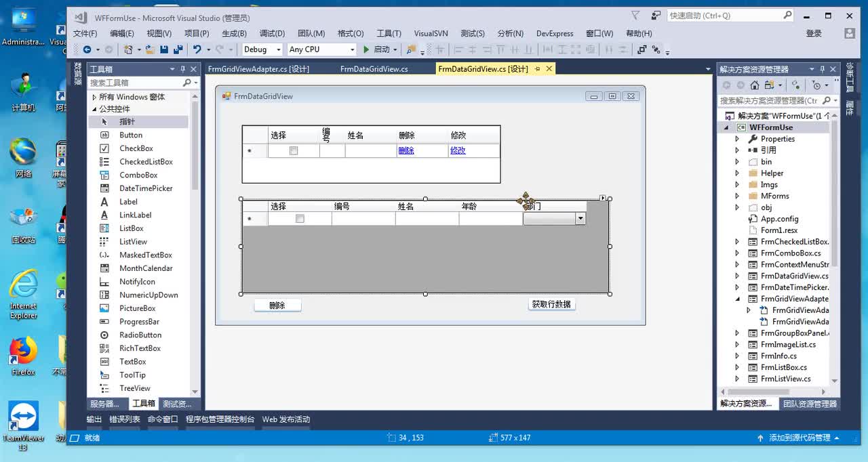The height and width of the screenshot is (462, 868).
Task: Open the VisualSVN menu
Action: 431,33
